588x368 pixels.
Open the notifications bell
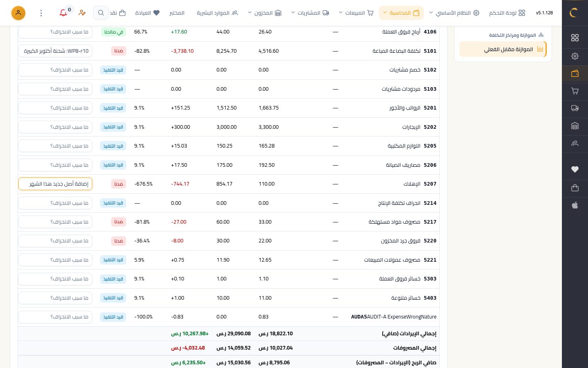[63, 13]
